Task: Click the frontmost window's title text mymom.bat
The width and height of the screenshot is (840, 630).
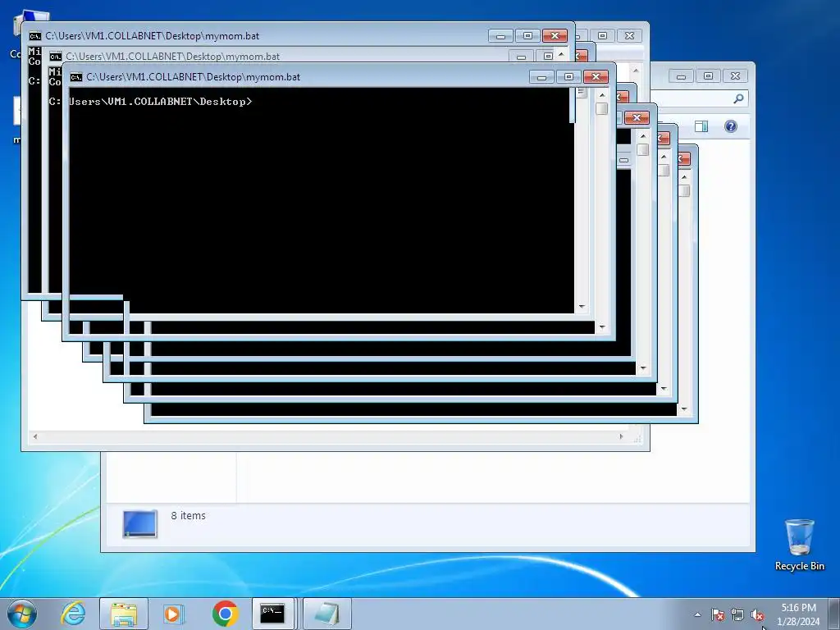Action: [x=193, y=77]
